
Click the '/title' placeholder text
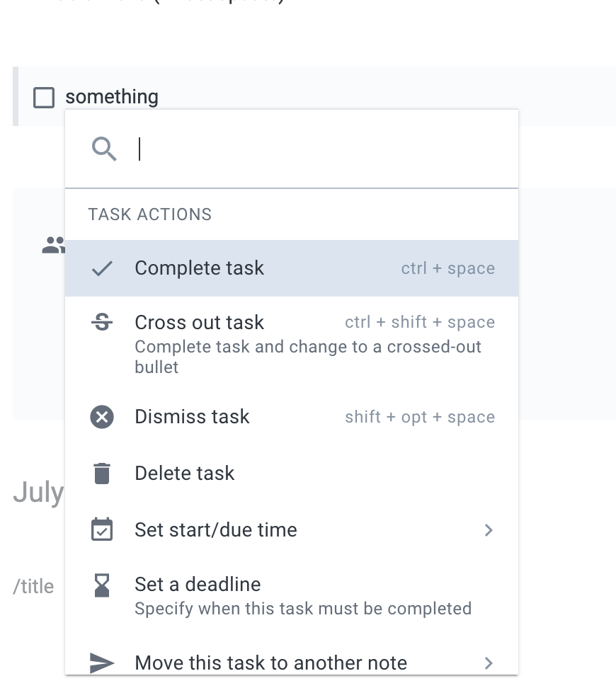tap(33, 587)
